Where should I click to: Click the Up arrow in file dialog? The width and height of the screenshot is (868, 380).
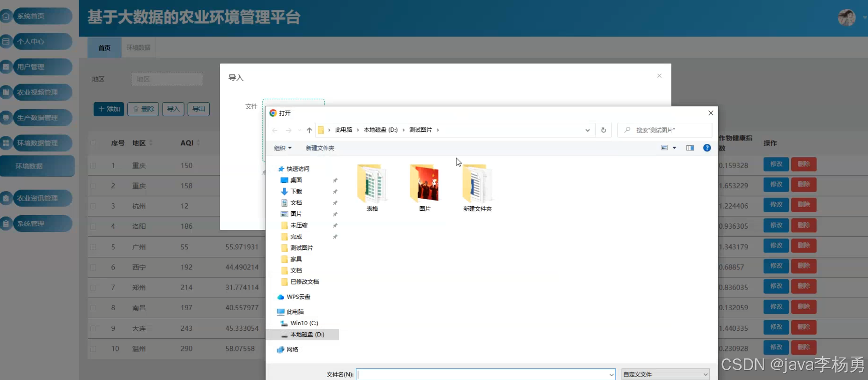309,130
